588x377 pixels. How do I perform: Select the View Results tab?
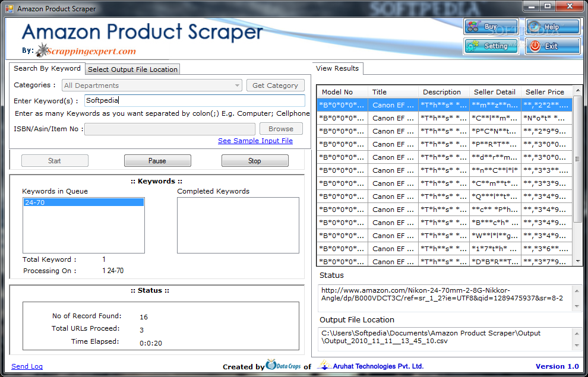[x=337, y=69]
